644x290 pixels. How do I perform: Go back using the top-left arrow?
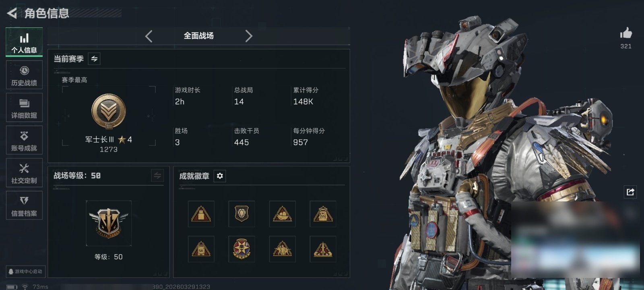pos(12,13)
